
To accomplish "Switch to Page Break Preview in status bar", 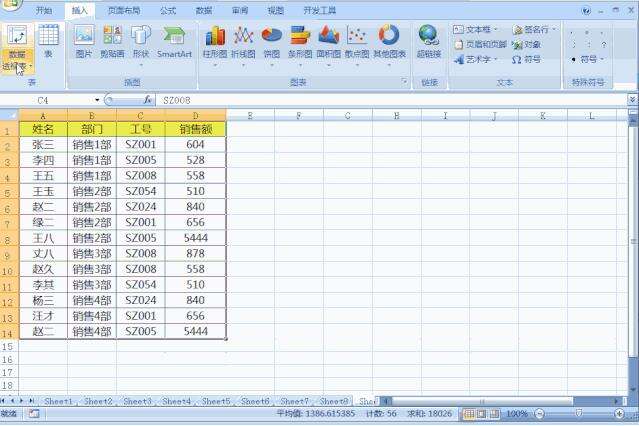I will [x=494, y=414].
